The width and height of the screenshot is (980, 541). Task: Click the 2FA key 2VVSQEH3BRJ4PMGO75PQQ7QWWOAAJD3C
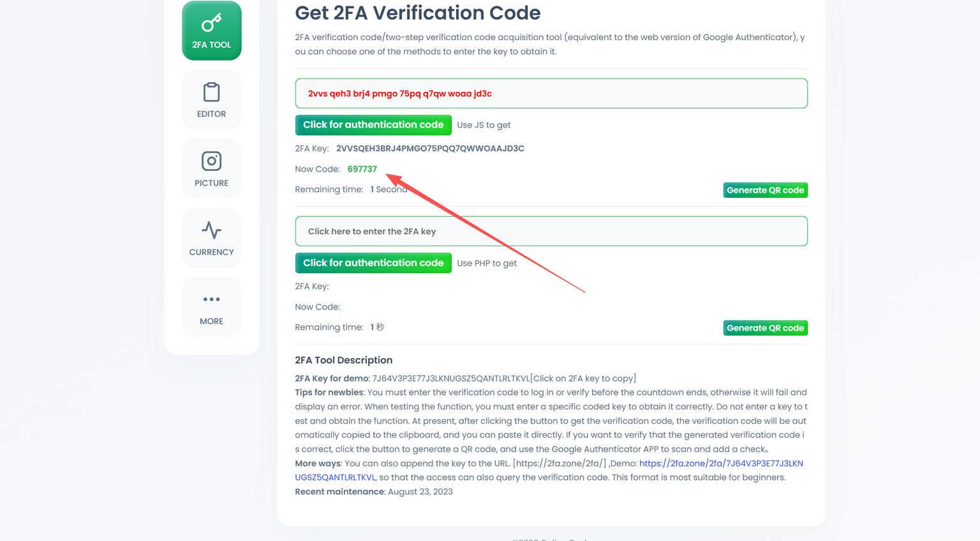point(430,149)
